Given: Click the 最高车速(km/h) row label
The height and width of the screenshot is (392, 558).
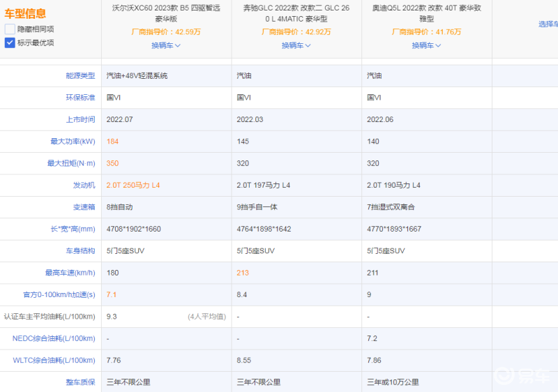Looking at the screenshot, I should click(x=70, y=273).
